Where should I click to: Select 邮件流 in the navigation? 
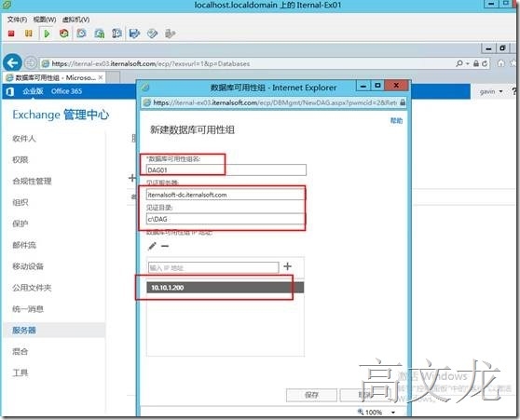point(24,245)
